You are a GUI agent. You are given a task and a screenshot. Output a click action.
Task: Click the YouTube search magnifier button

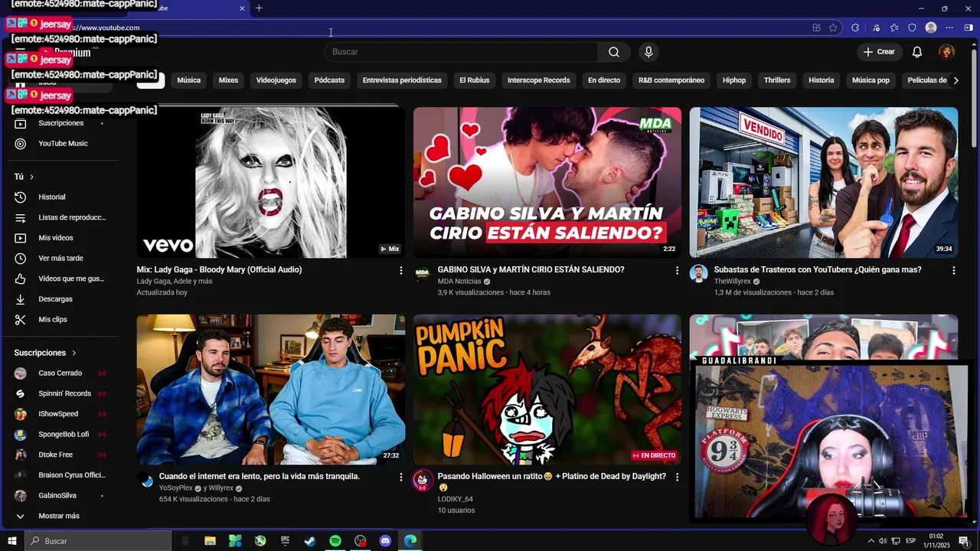(x=614, y=52)
